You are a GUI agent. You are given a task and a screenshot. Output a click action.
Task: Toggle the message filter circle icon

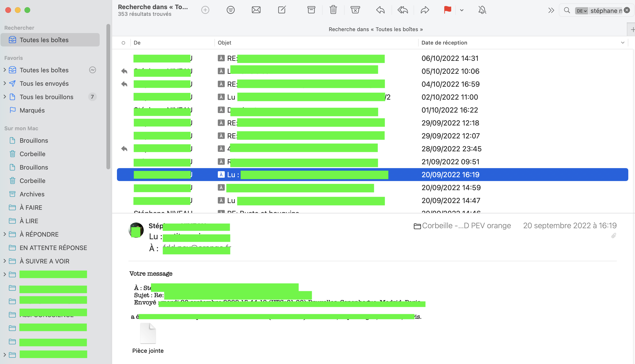pyautogui.click(x=231, y=10)
